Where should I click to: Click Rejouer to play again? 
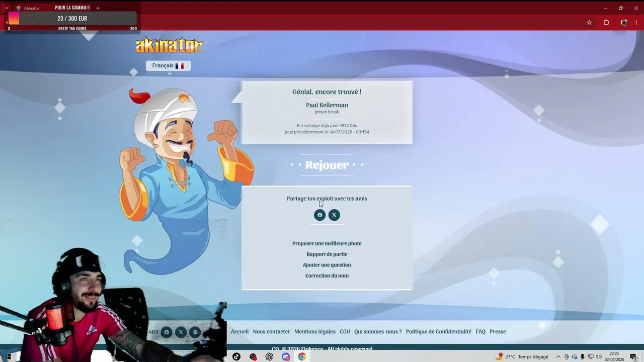coord(327,165)
